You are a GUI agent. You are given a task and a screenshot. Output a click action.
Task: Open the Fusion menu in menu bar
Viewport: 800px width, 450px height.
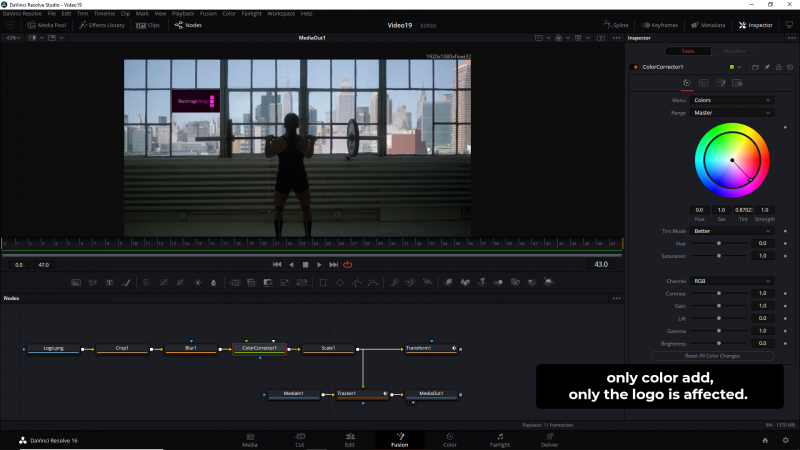point(207,13)
